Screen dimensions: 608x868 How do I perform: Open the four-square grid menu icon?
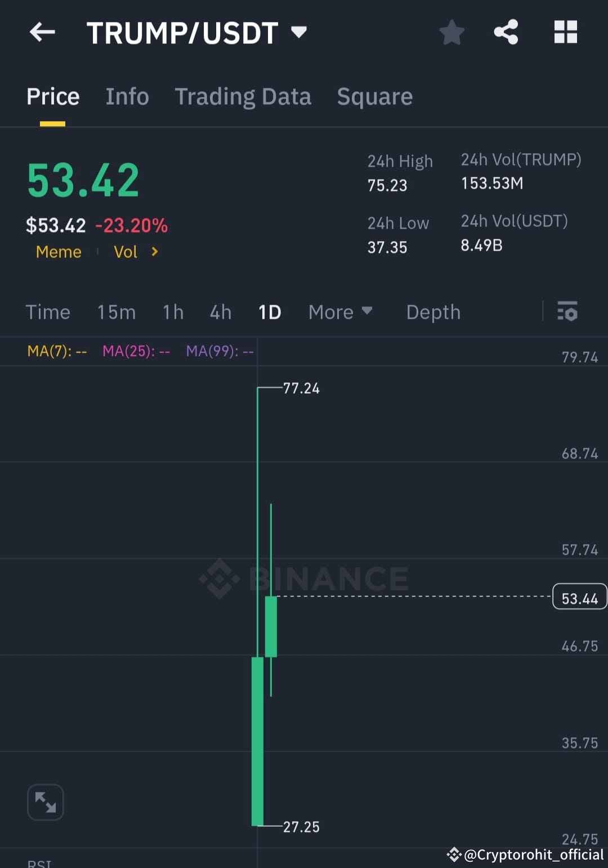(x=566, y=32)
